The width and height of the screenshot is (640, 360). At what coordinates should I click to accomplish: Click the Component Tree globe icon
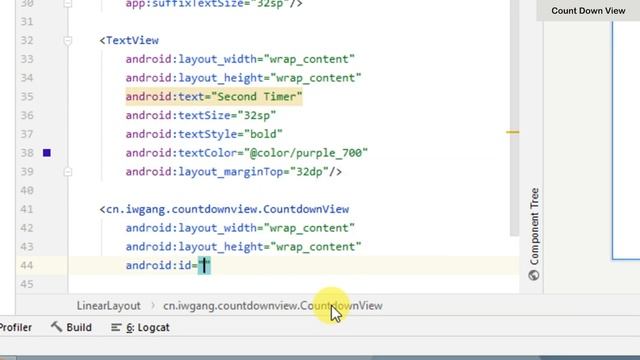(534, 275)
